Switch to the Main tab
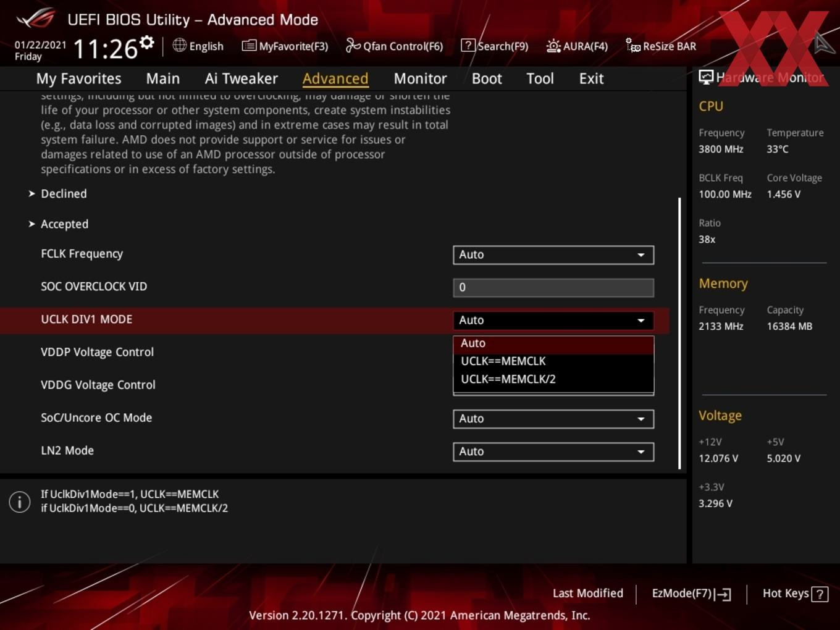 (x=163, y=78)
